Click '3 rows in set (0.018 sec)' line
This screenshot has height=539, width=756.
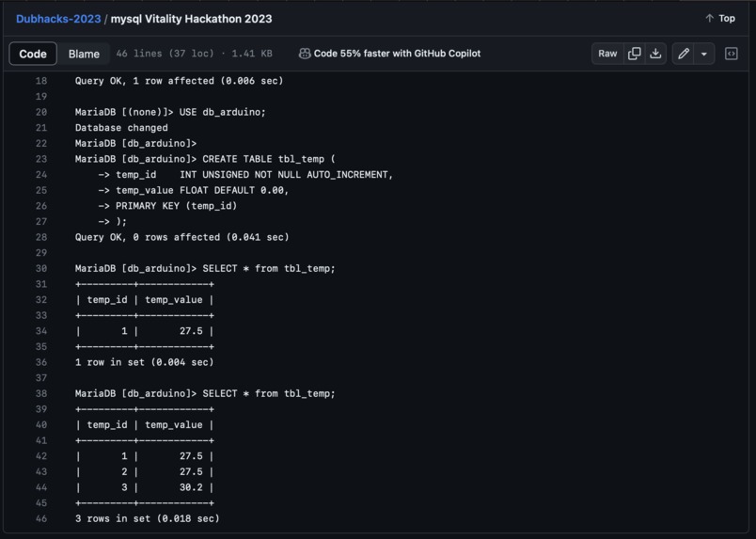coord(147,518)
